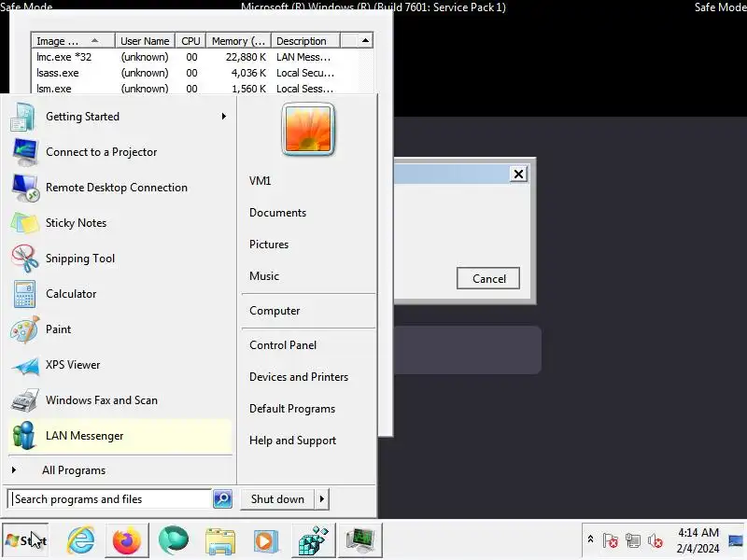
Task: Click the network status tray icon
Action: (633, 540)
